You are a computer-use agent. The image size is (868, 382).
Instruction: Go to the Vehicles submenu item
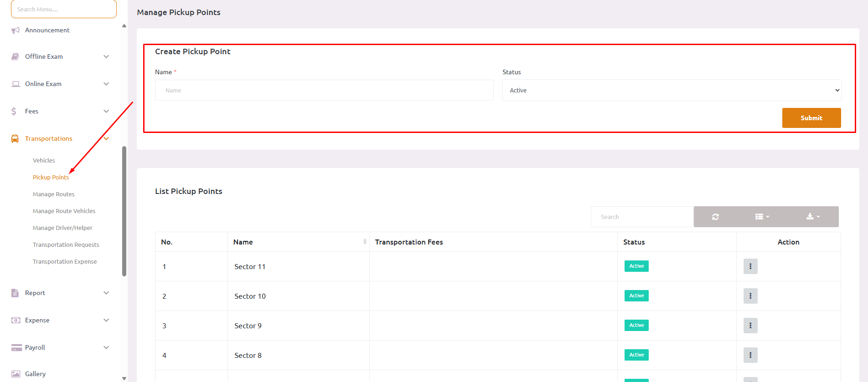click(x=44, y=161)
